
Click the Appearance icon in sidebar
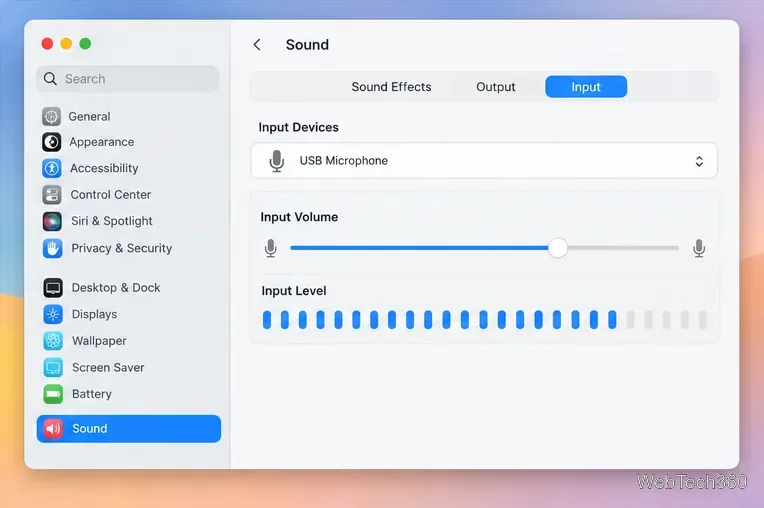[x=52, y=142]
